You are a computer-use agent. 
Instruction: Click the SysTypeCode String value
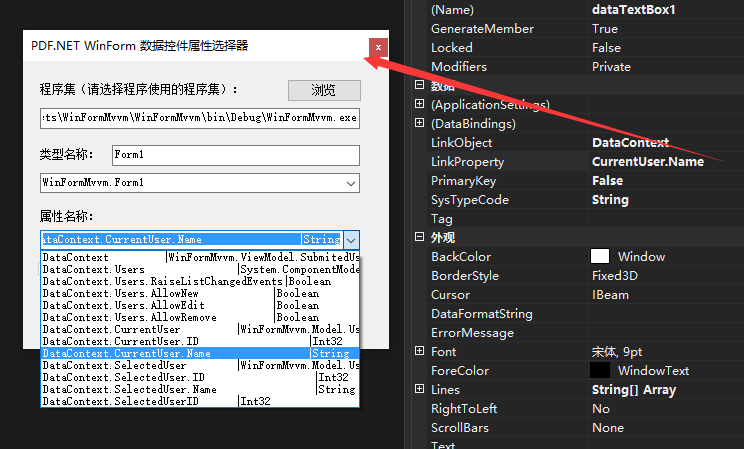click(610, 200)
